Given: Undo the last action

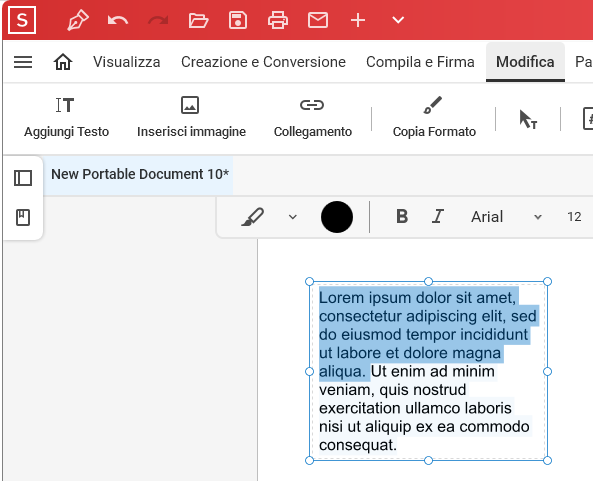Looking at the screenshot, I should (118, 20).
